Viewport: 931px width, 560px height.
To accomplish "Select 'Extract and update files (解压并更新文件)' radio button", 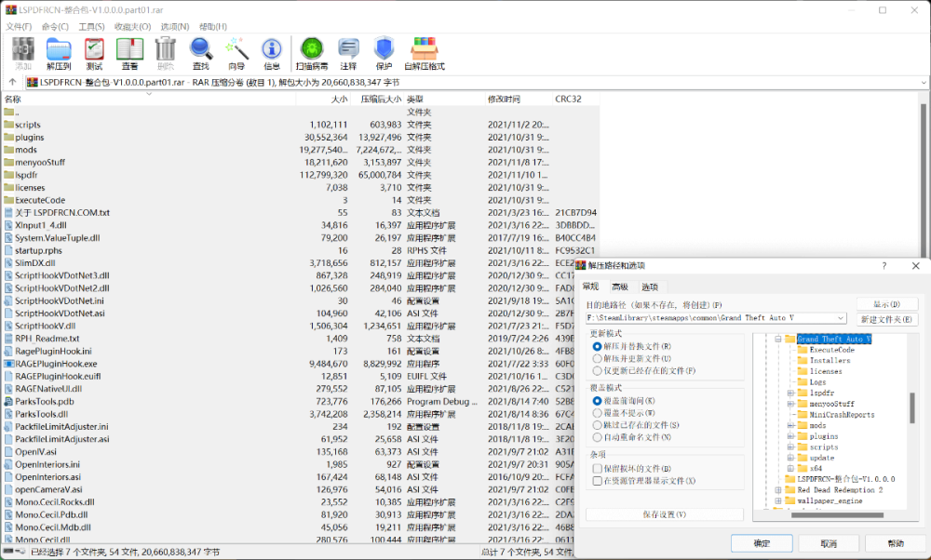I will [598, 358].
